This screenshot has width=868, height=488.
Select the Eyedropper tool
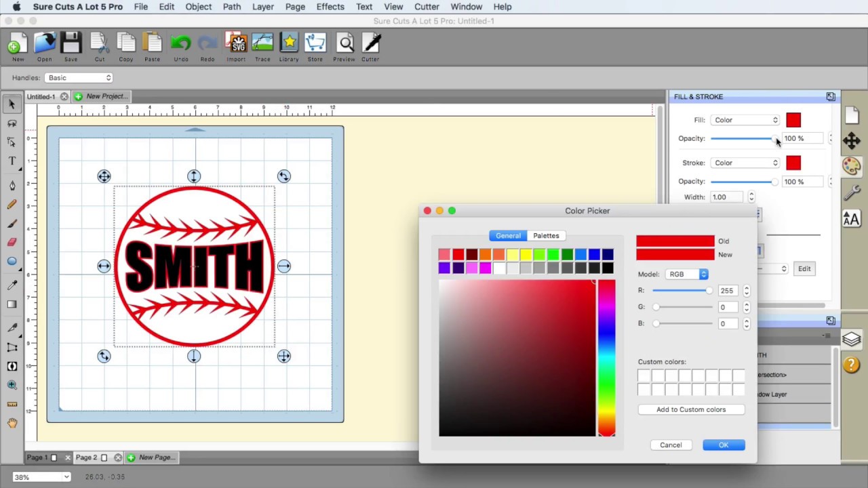(12, 285)
